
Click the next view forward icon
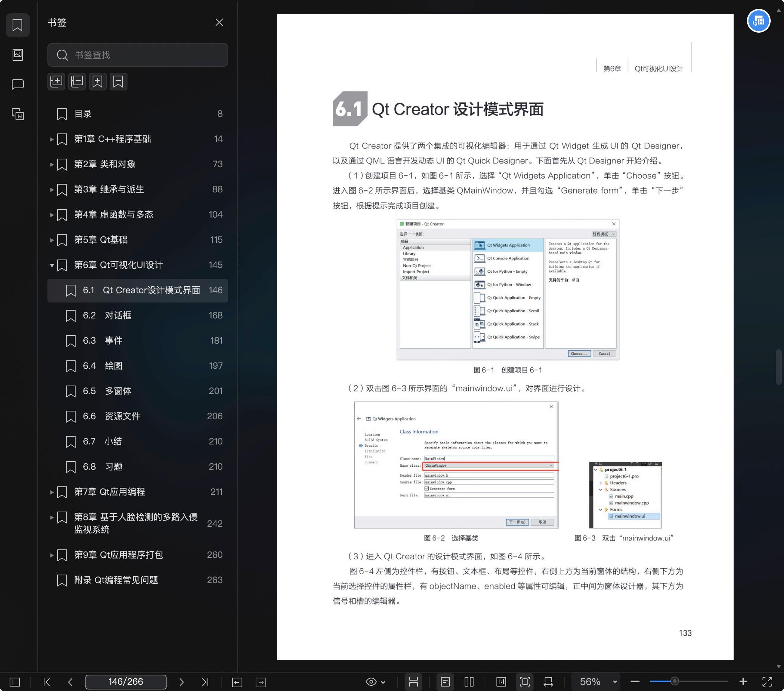click(261, 682)
